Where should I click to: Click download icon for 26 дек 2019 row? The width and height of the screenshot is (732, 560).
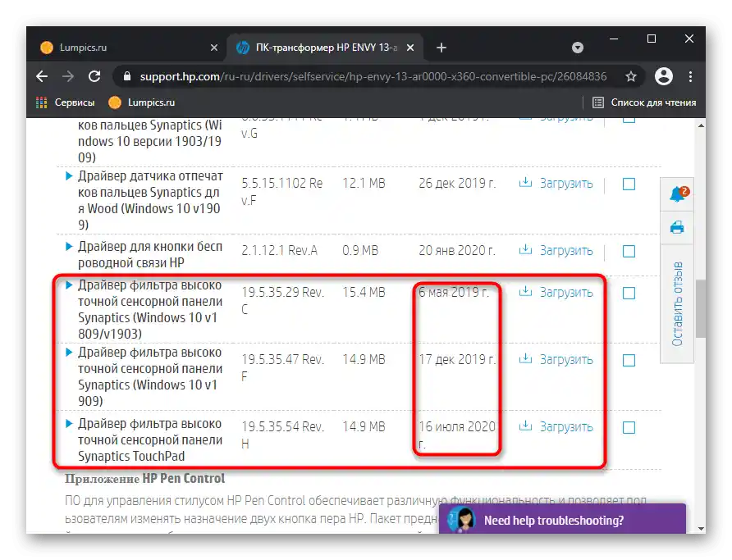(x=526, y=182)
